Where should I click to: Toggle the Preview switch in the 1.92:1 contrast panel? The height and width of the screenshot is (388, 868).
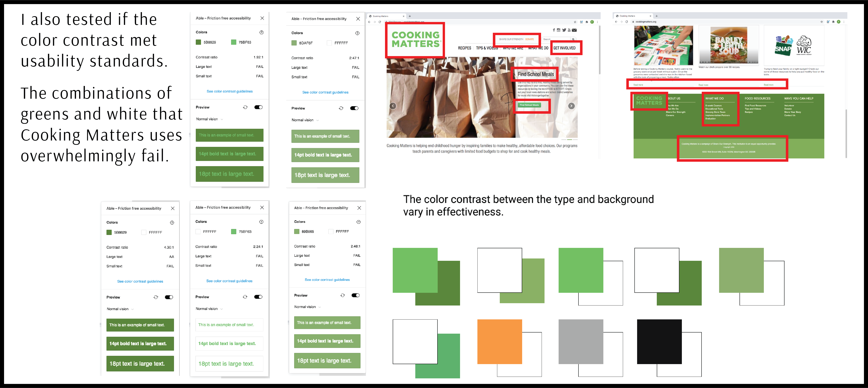[258, 107]
